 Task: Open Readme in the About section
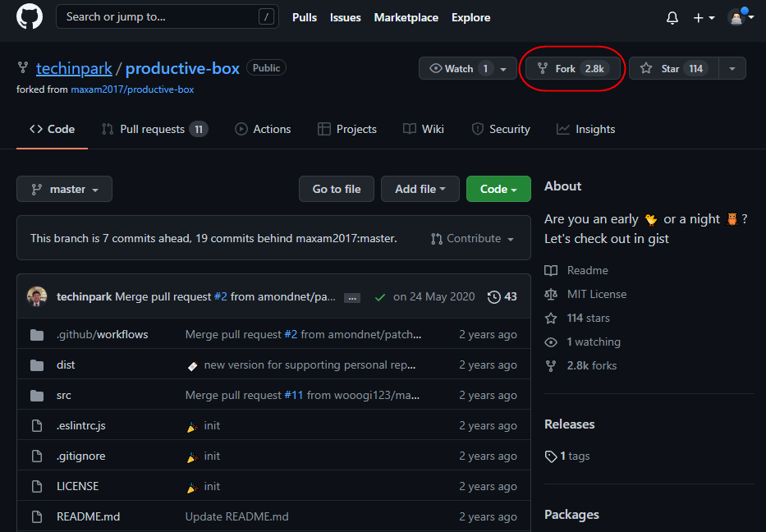[587, 271]
